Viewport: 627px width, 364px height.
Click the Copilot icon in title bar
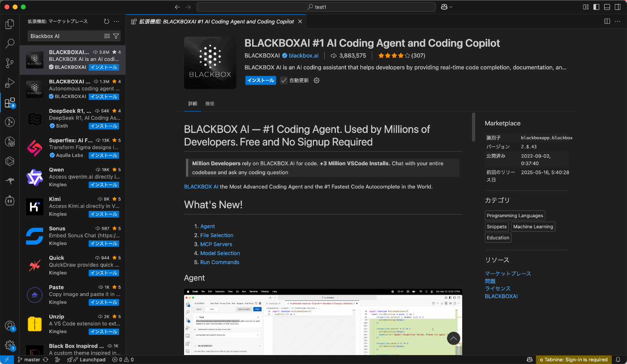tap(444, 7)
